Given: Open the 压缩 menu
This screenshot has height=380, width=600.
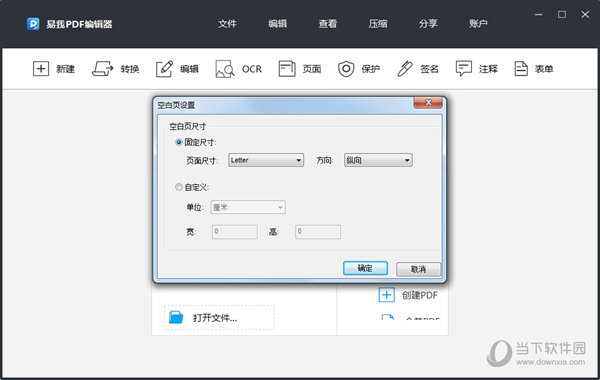Looking at the screenshot, I should (378, 24).
